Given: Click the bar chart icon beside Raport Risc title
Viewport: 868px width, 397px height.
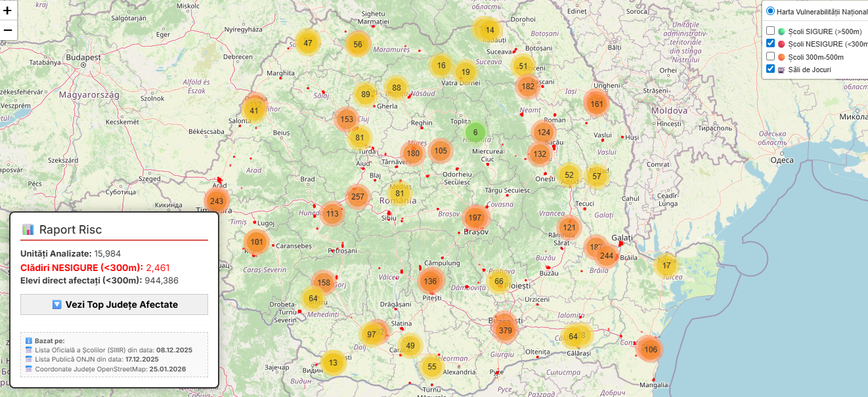Looking at the screenshot, I should pos(30,229).
